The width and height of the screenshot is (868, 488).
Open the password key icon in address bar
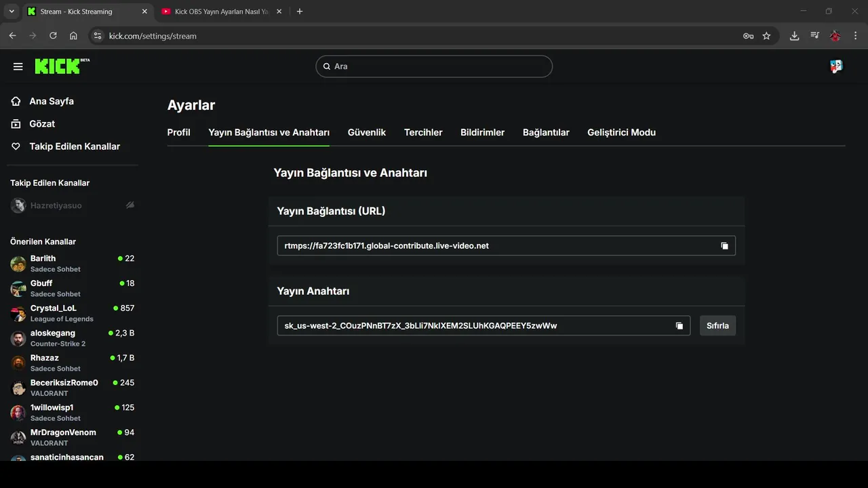coord(749,36)
